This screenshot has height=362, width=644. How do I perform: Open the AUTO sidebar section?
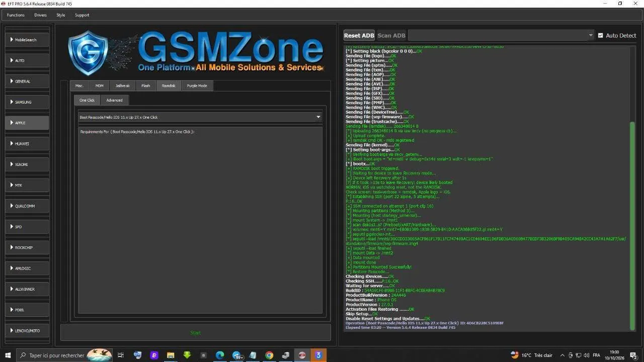(27, 60)
